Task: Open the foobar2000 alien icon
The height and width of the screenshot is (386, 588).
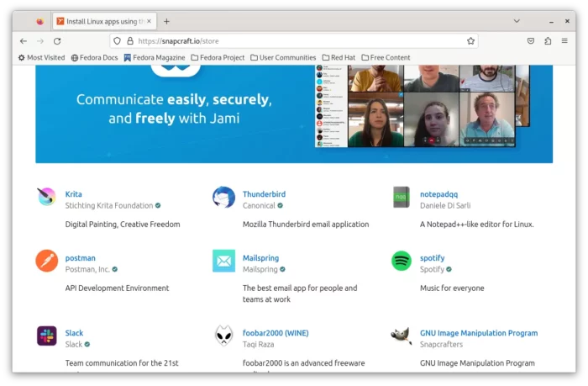Action: pos(224,336)
